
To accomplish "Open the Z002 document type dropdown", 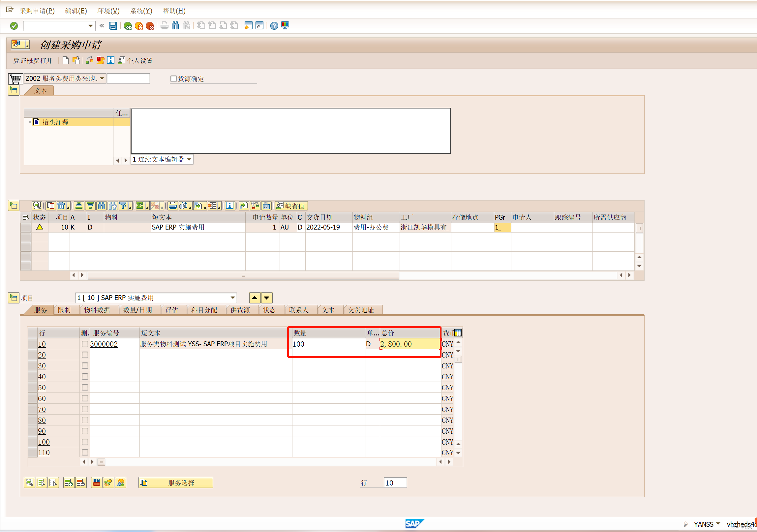I will tap(102, 78).
